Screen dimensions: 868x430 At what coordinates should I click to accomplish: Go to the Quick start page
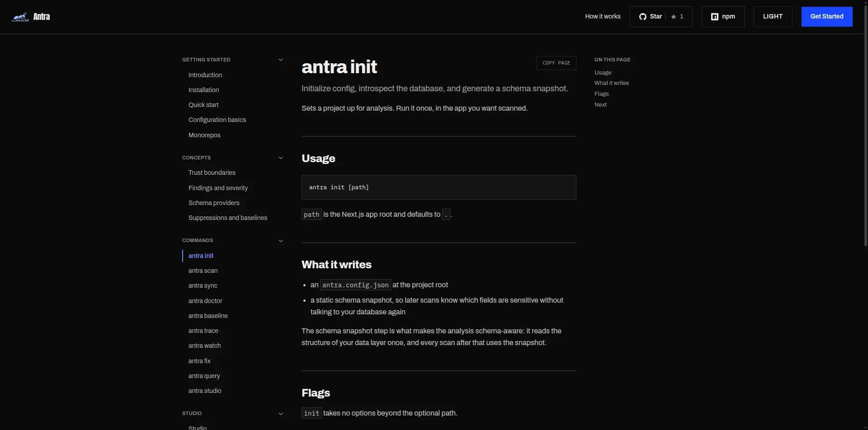(x=203, y=105)
